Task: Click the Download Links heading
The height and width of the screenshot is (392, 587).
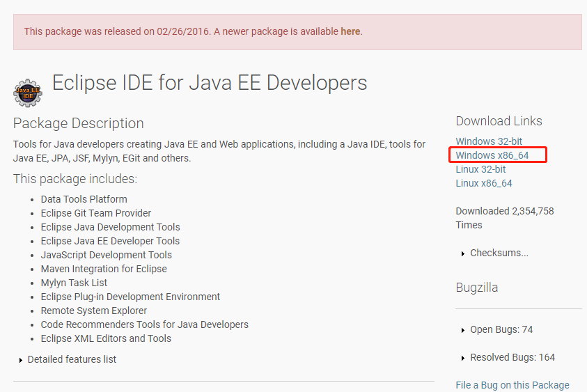Action: pos(499,121)
